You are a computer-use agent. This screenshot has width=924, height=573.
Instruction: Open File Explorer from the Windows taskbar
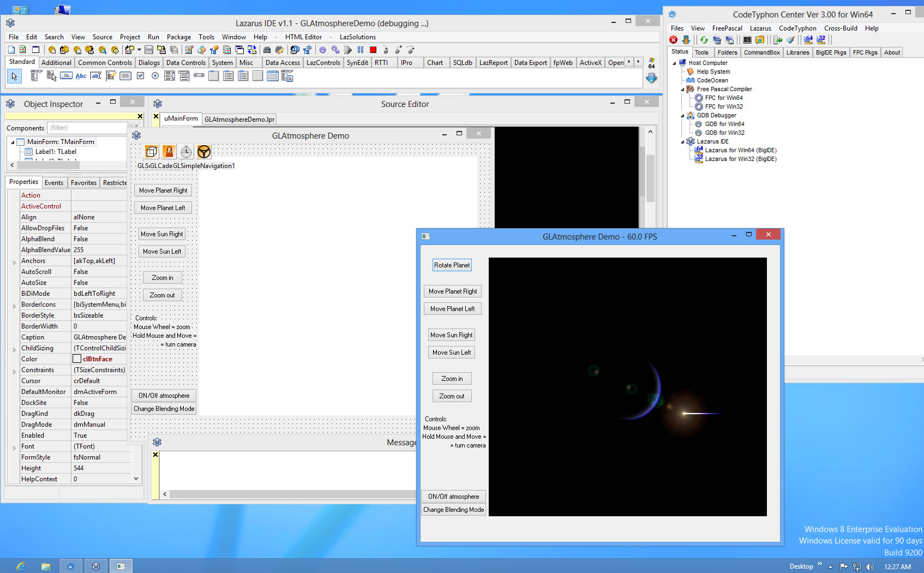46,566
